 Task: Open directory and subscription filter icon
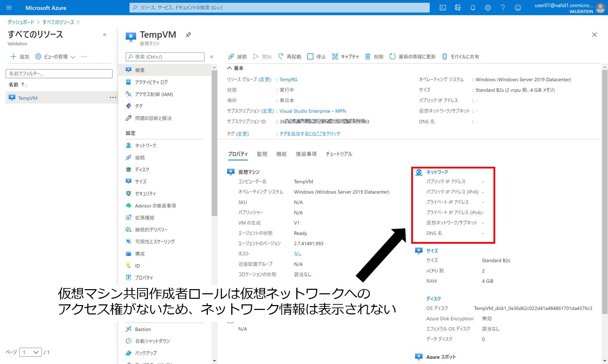pyautogui.click(x=458, y=8)
